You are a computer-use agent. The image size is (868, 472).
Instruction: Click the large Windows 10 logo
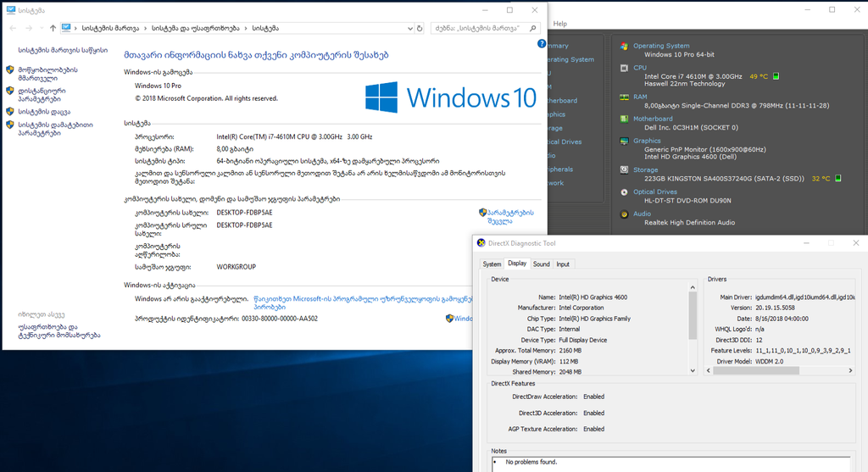point(451,97)
